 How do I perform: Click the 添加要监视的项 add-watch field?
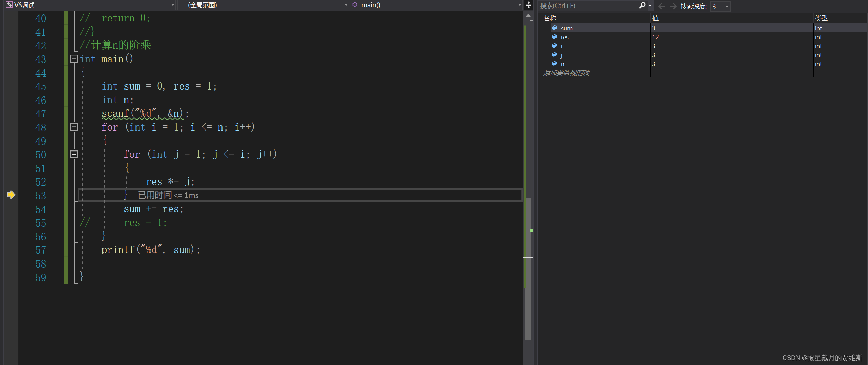(596, 73)
